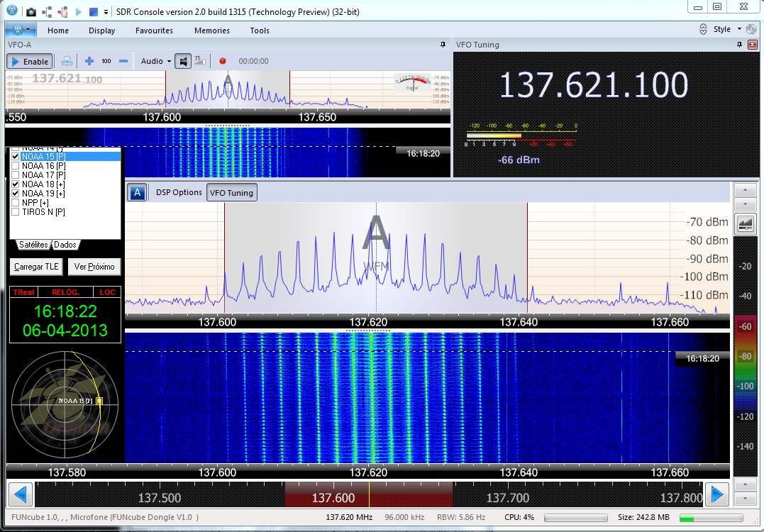Click the spectrum display icon at right
Image resolution: width=764 pixels, height=532 pixels.
click(745, 224)
